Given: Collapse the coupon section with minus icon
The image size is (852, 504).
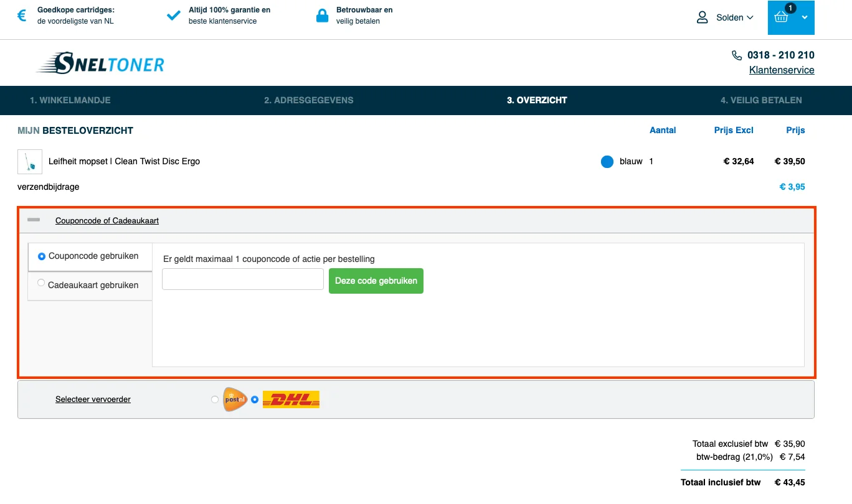Looking at the screenshot, I should point(34,220).
